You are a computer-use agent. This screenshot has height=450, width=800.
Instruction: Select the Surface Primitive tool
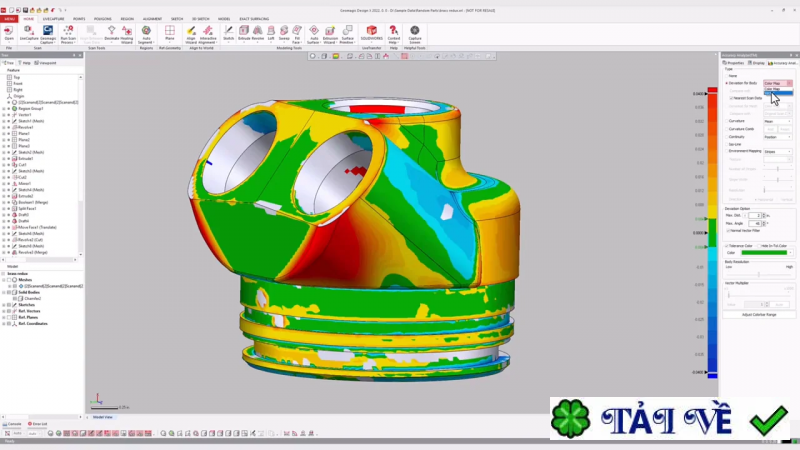coord(347,34)
